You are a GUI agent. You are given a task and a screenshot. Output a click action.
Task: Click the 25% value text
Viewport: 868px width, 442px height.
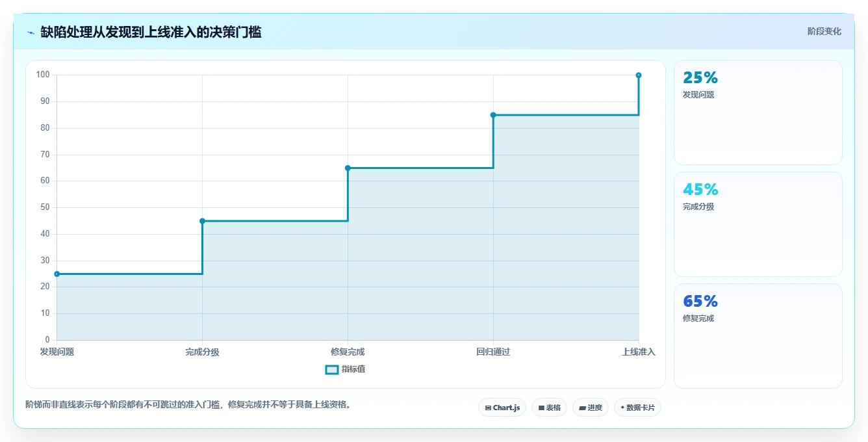(x=700, y=78)
